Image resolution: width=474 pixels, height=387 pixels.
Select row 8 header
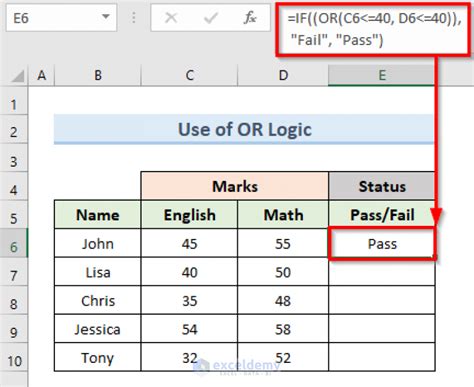(14, 300)
